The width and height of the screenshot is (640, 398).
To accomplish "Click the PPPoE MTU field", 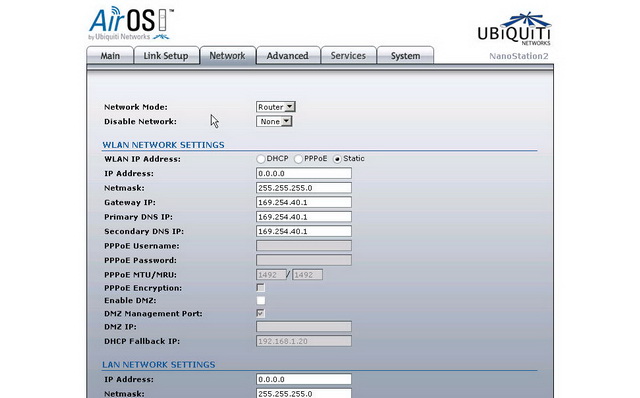I will click(x=271, y=275).
